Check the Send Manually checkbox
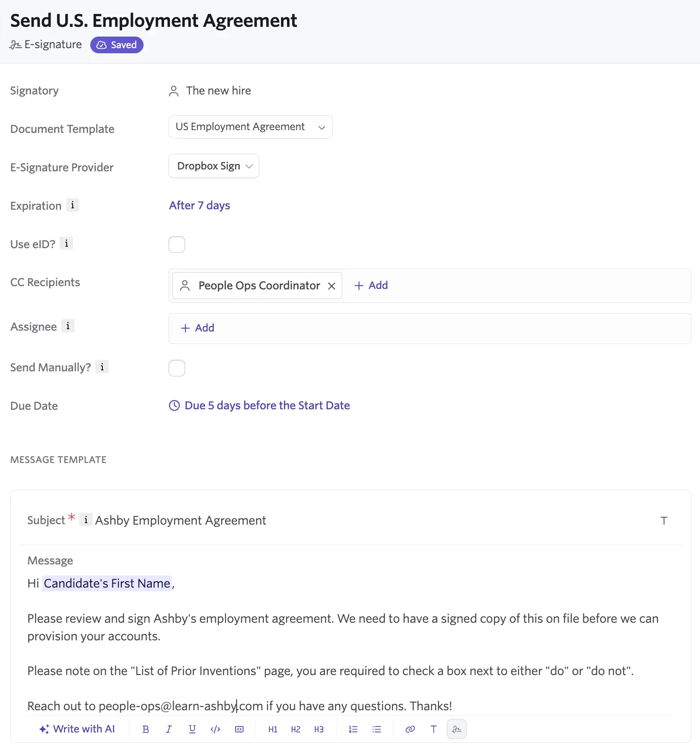 coord(177,368)
